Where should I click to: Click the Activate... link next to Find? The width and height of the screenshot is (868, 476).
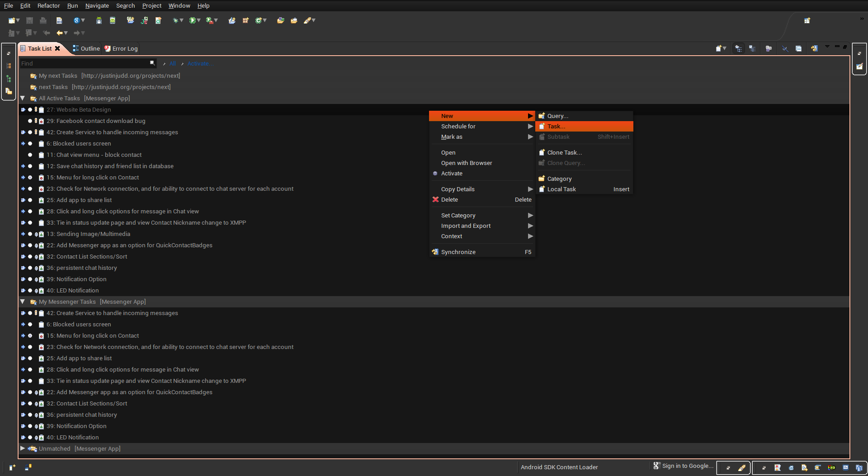[x=200, y=64]
